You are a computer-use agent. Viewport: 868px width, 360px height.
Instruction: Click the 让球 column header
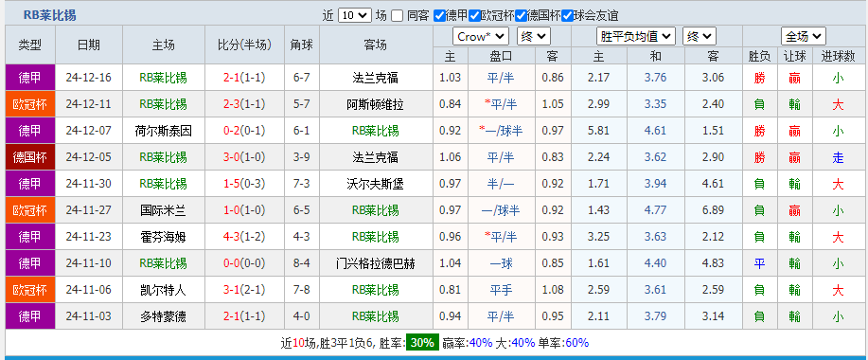[x=795, y=56]
